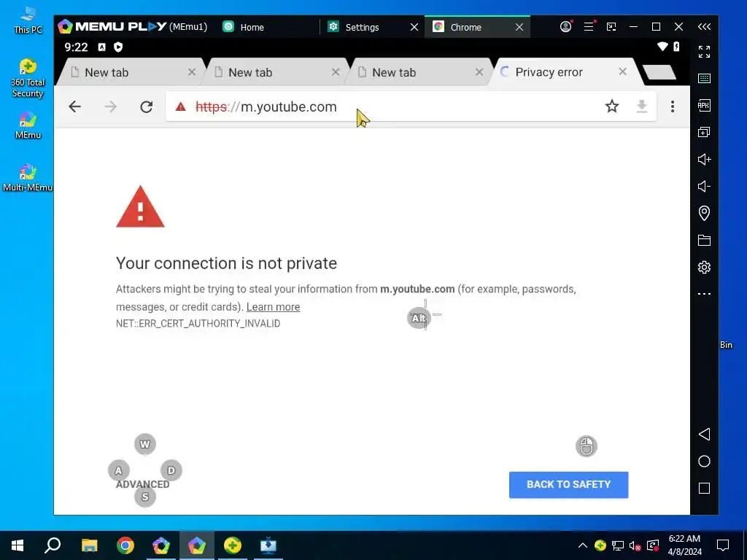Open the MEmu account profile icon

coord(566,26)
